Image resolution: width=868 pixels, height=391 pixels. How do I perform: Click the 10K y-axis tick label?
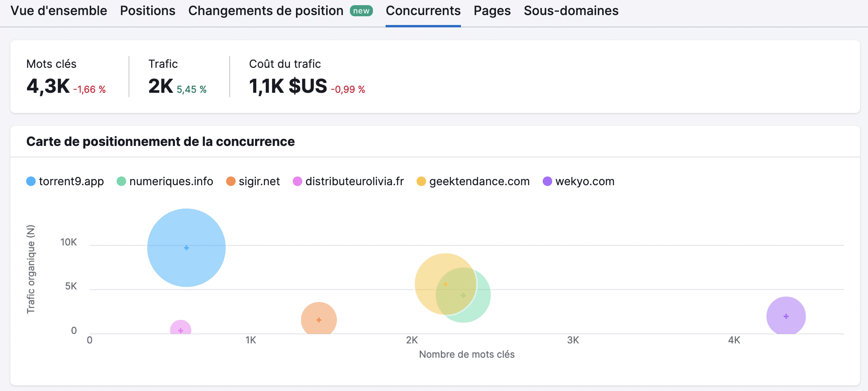(69, 242)
